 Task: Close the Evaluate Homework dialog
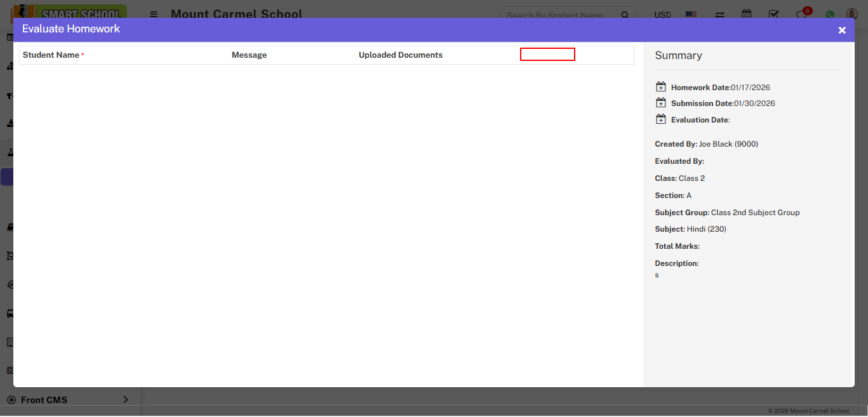(x=842, y=30)
